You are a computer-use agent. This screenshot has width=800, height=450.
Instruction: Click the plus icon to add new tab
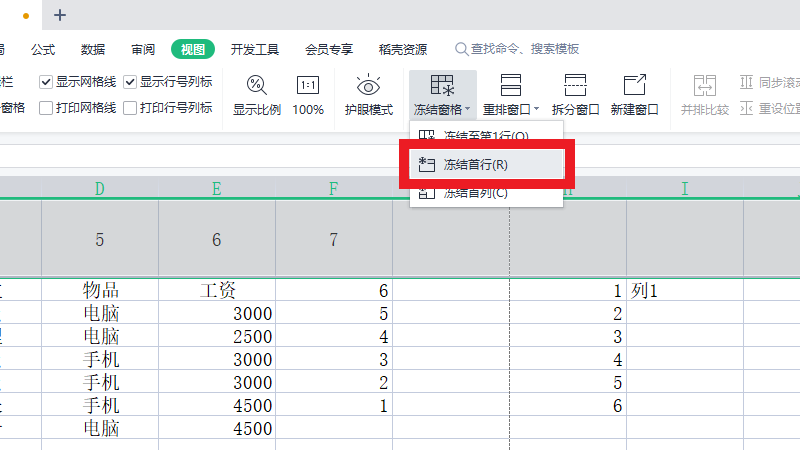coord(60,15)
